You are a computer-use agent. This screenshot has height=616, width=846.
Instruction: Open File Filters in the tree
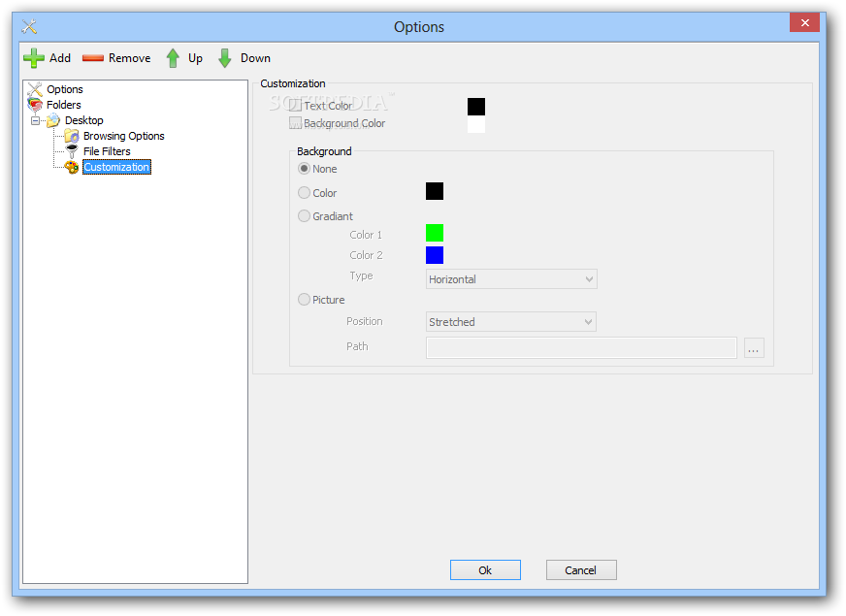107,151
